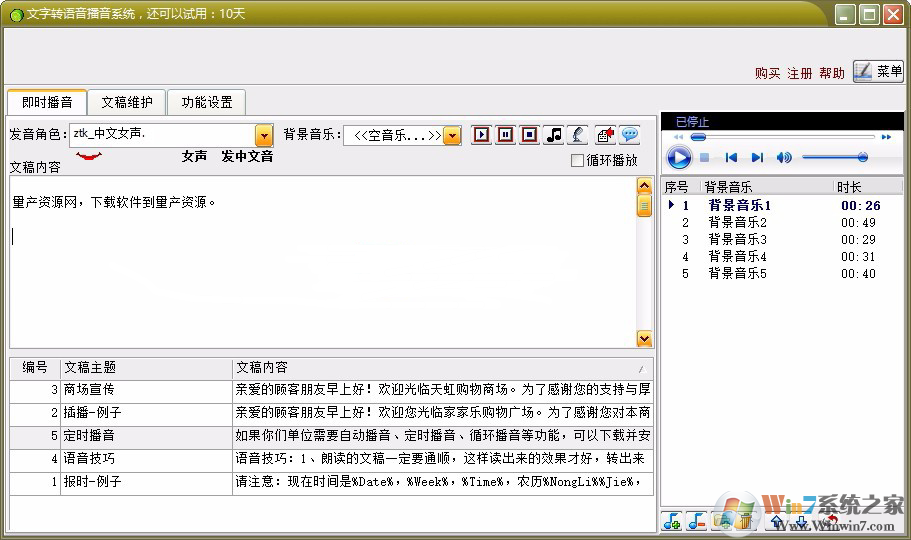This screenshot has width=911, height=540.
Task: Open the 菜单 menu button
Action: pyautogui.click(x=878, y=71)
